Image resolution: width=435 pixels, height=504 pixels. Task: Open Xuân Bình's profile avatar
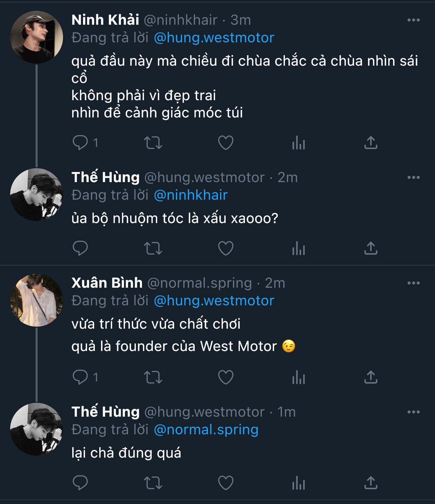pyautogui.click(x=37, y=300)
